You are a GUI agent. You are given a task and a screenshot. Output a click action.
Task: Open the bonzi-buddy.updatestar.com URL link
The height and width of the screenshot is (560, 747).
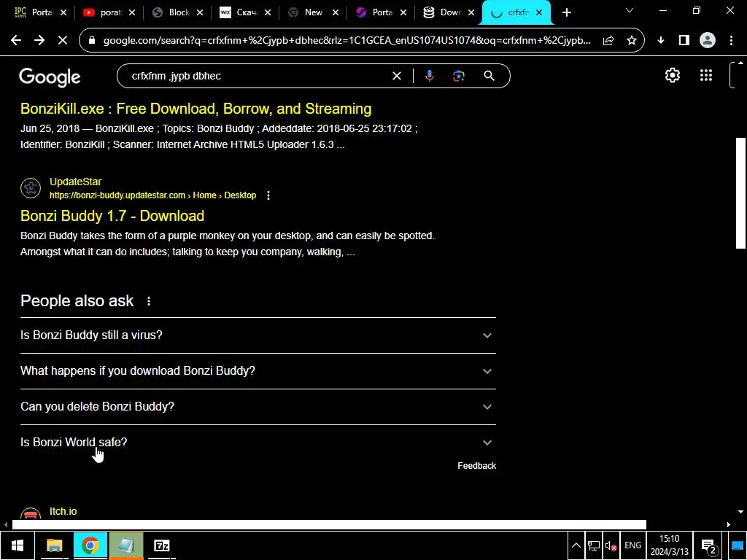pos(152,195)
